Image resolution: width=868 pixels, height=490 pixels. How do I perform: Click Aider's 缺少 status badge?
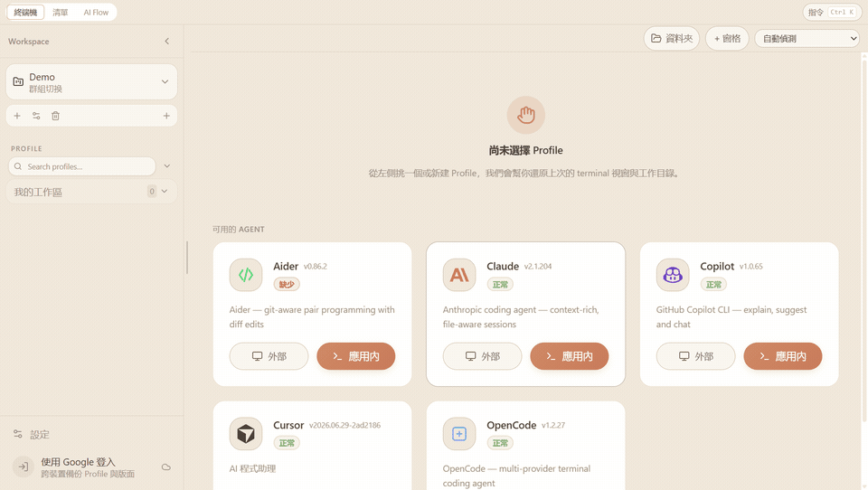pos(287,284)
